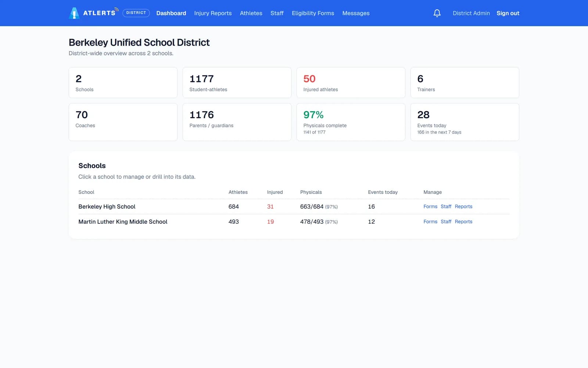
Task: Click the events today value 16
Action: tap(372, 206)
